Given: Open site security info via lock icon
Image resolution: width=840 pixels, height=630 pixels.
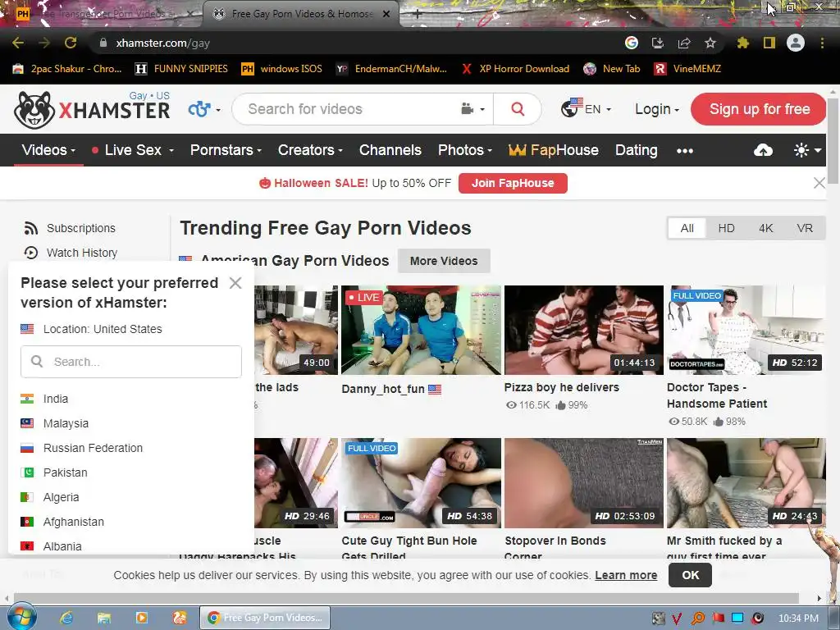Looking at the screenshot, I should point(103,43).
